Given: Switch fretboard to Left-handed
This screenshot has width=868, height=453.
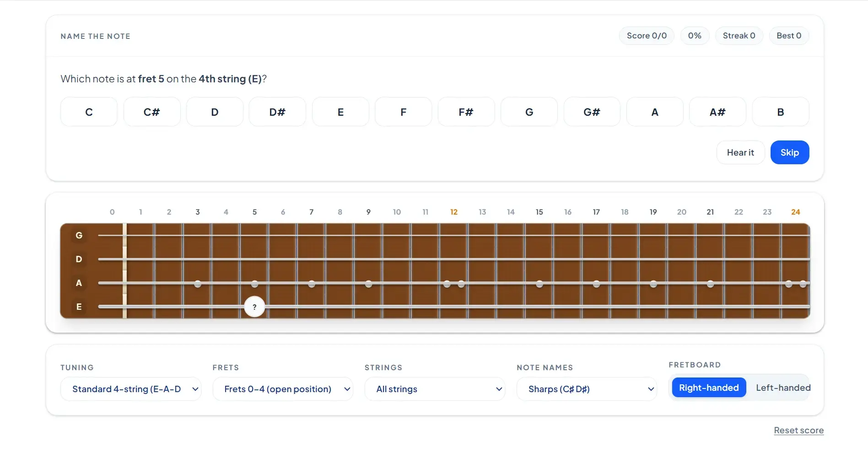Looking at the screenshot, I should tap(783, 388).
